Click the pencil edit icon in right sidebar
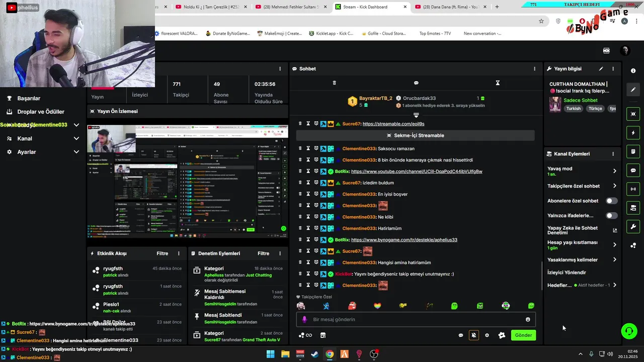 (633, 89)
